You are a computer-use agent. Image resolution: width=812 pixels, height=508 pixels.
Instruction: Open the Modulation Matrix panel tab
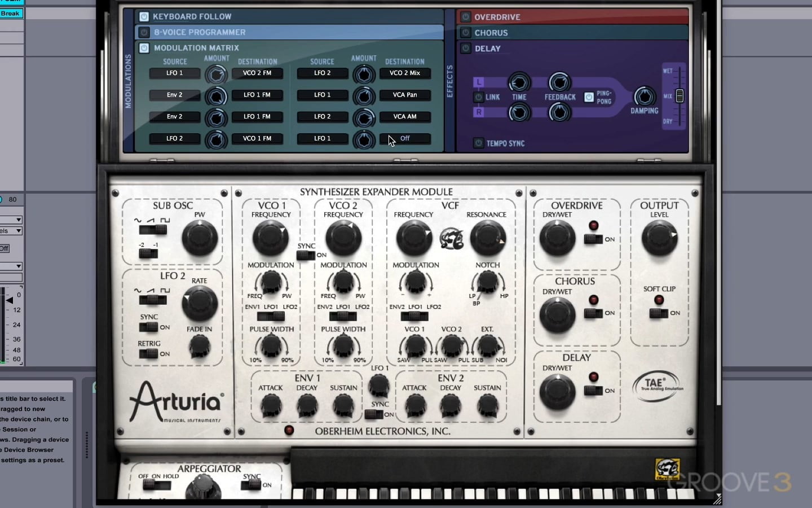[289, 48]
